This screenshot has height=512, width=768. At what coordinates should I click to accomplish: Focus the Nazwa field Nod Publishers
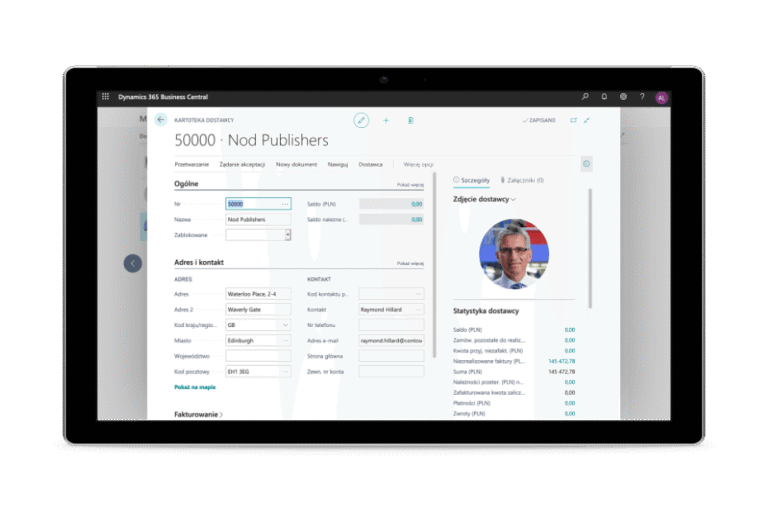pos(258,219)
